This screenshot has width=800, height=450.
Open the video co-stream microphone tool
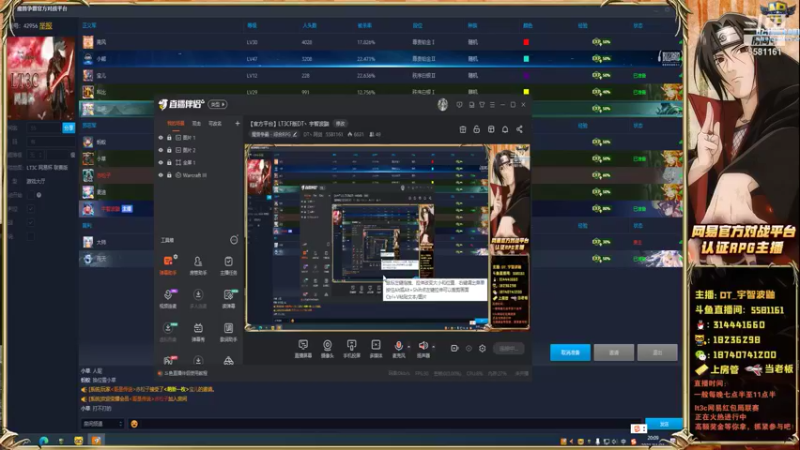[x=168, y=298]
